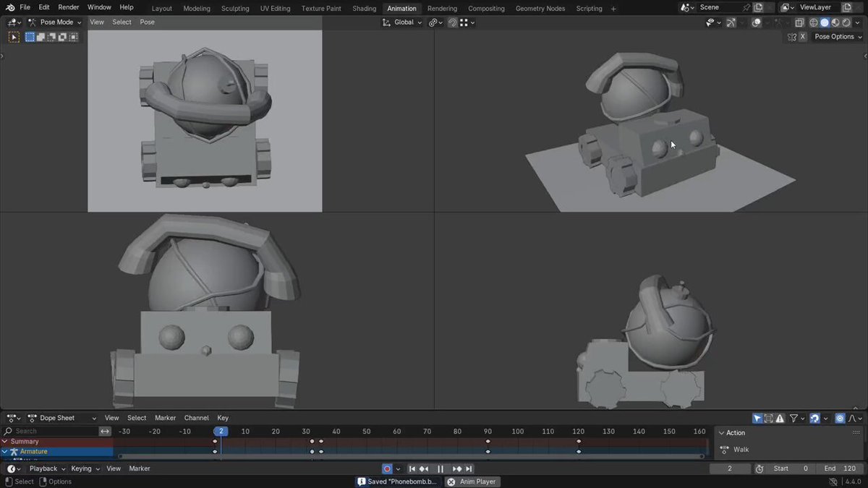Click the Blender logo icon
The image size is (868, 488).
(x=10, y=7)
